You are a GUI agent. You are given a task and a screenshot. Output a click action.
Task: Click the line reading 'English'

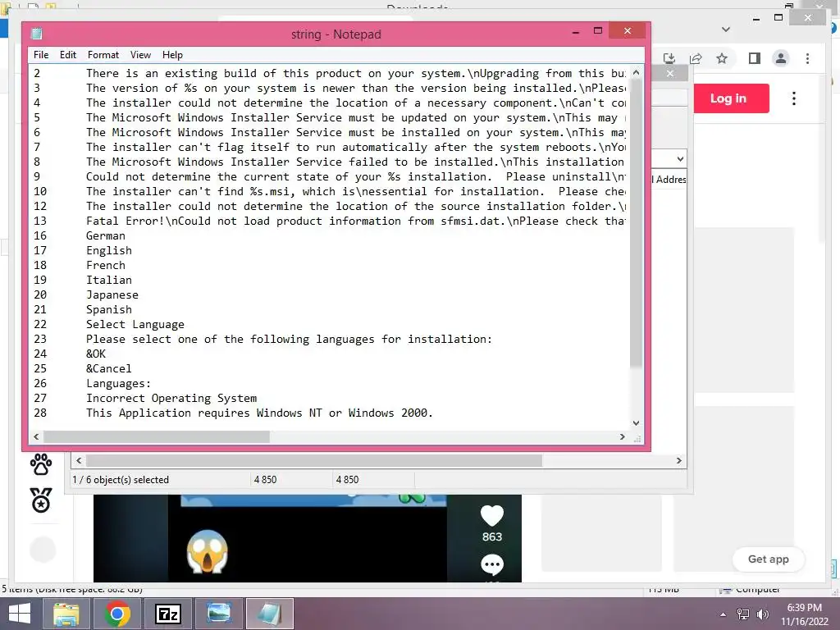(x=109, y=250)
